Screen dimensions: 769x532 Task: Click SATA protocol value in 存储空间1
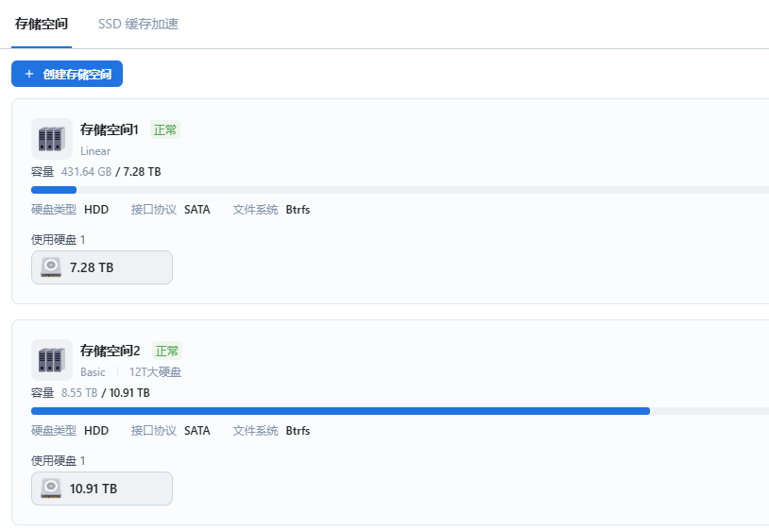click(x=197, y=210)
